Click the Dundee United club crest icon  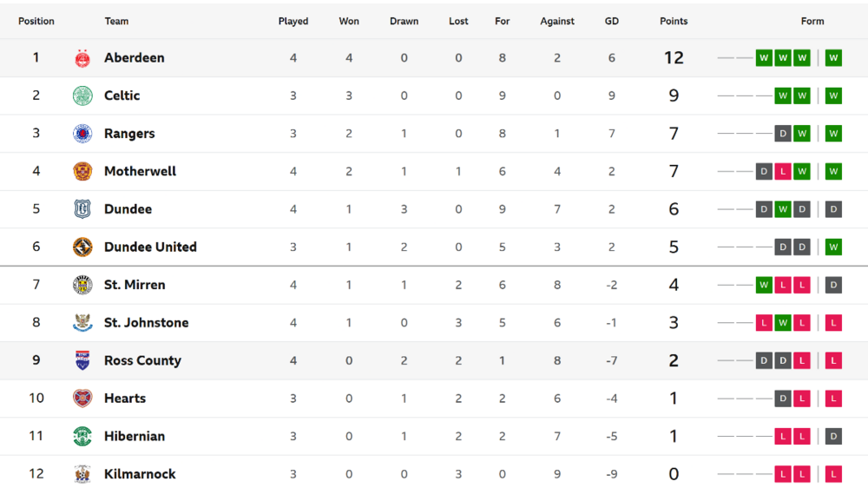[82, 247]
